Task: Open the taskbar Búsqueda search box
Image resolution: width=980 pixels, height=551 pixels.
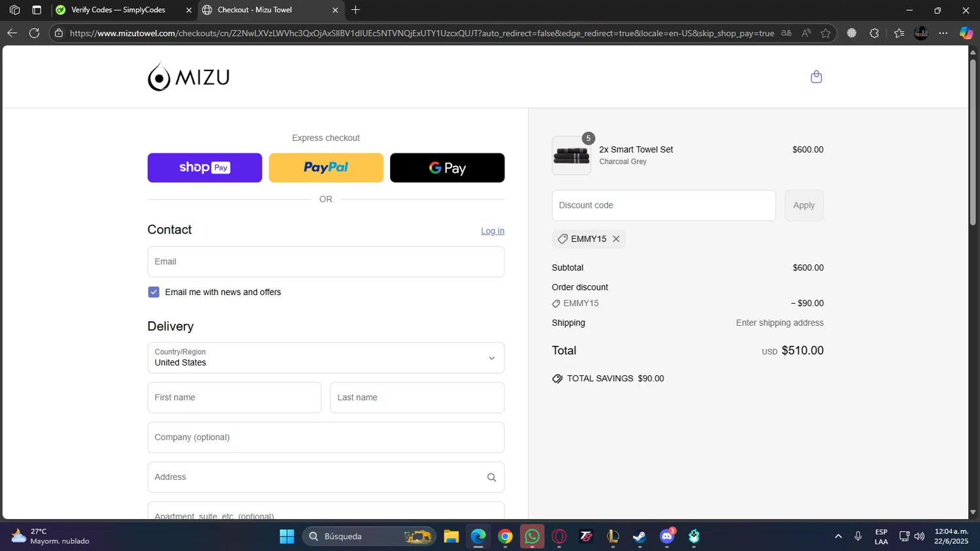Action: (369, 537)
